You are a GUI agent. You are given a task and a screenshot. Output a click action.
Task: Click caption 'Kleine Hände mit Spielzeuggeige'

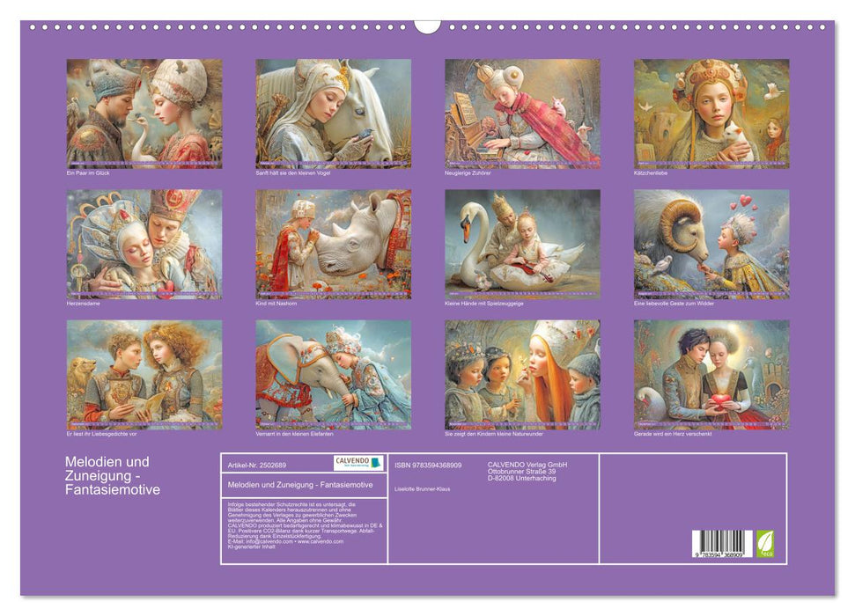click(483, 304)
